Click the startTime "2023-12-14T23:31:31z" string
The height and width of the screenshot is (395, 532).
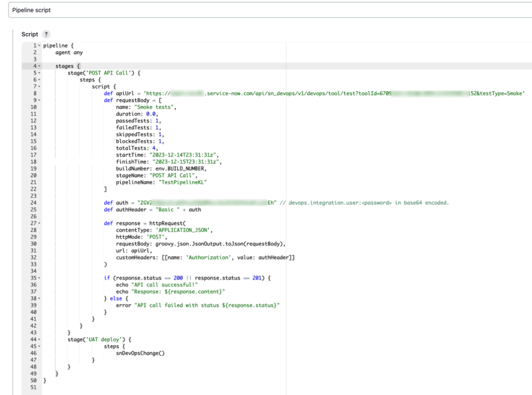point(182,155)
